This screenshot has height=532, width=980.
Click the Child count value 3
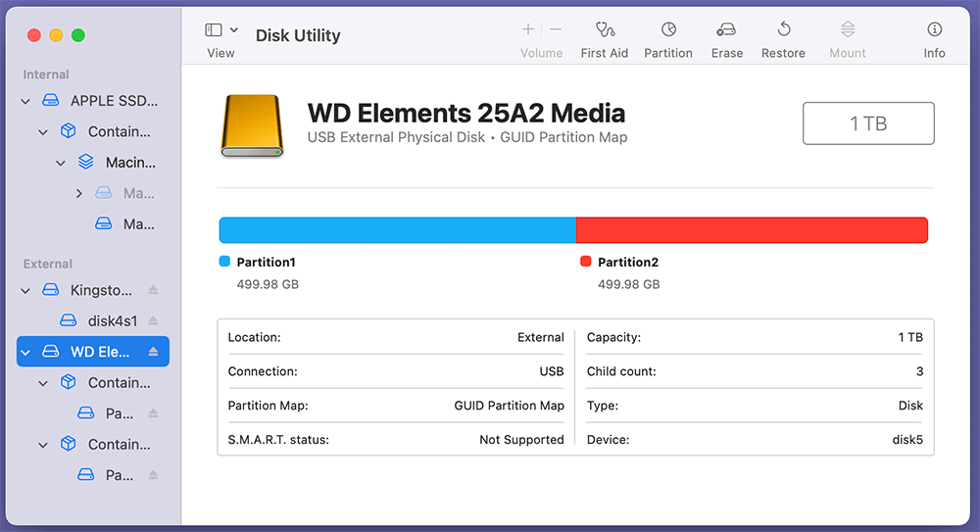(x=919, y=371)
